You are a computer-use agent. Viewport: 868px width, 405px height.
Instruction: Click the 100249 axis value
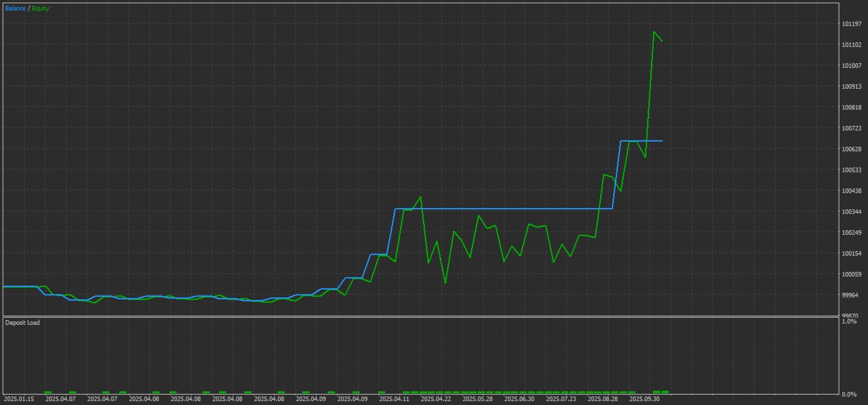pos(852,233)
